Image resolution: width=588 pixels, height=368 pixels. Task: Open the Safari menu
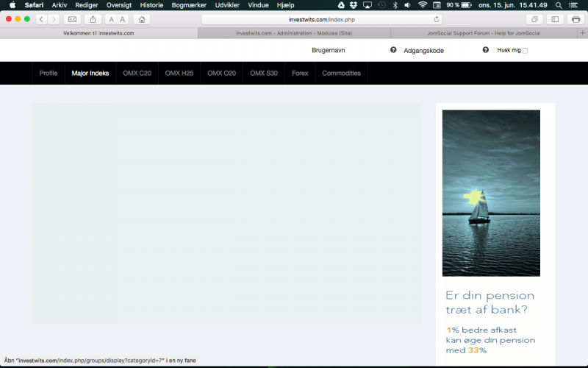(x=34, y=5)
